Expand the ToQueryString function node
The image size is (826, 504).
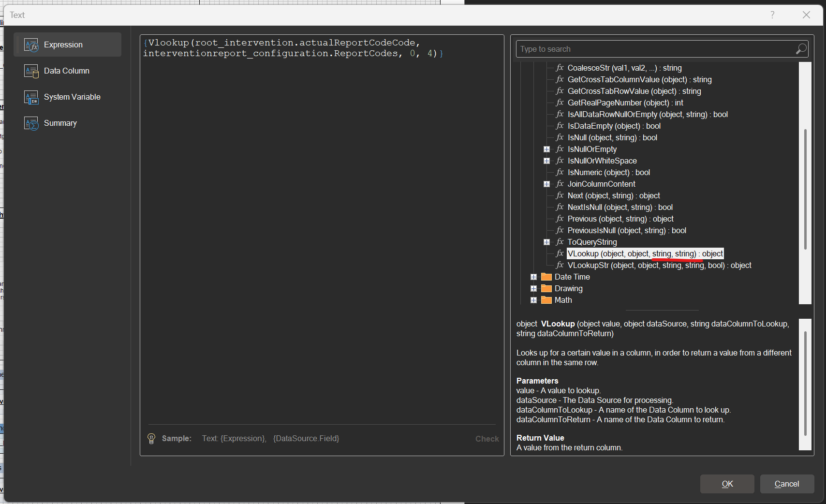click(546, 242)
